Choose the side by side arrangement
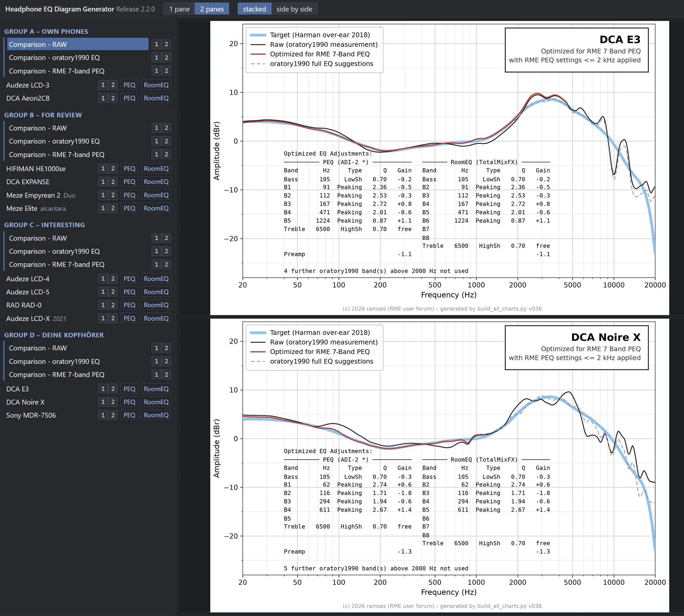Screen dimensions: 684x616 [294, 9]
